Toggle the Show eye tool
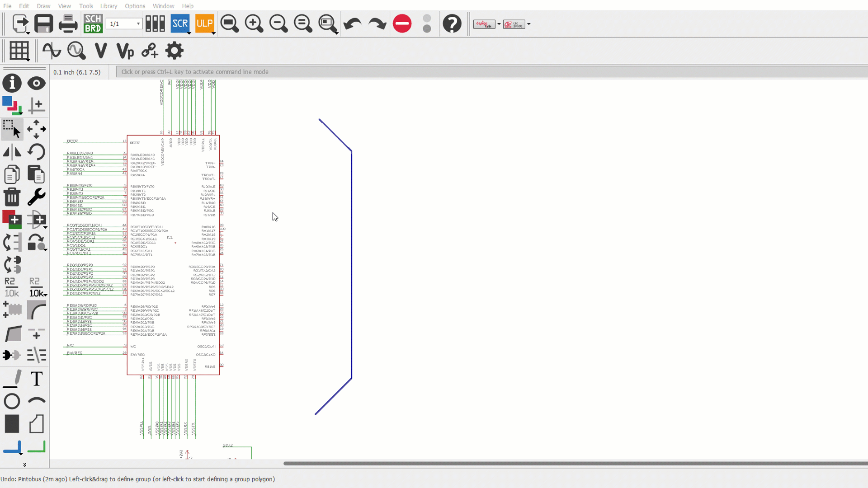 [37, 83]
